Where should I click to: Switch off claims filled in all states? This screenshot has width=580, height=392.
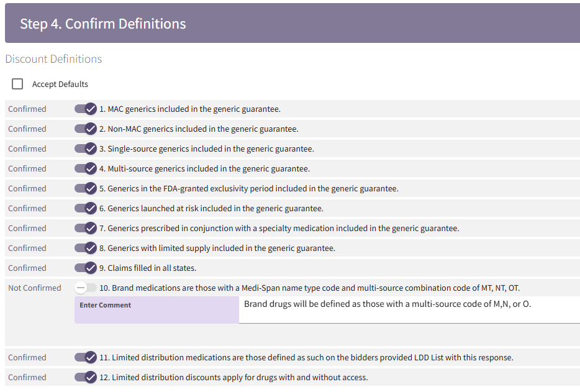click(86, 268)
